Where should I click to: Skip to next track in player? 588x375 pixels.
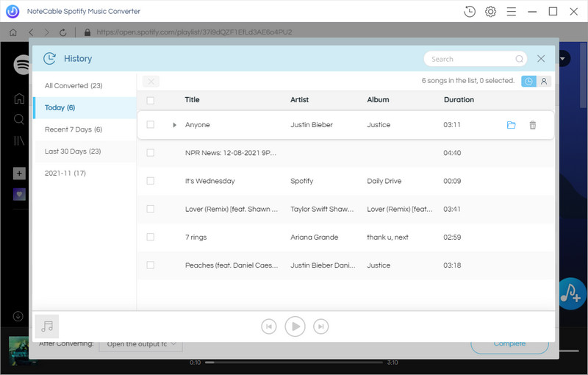(x=320, y=326)
